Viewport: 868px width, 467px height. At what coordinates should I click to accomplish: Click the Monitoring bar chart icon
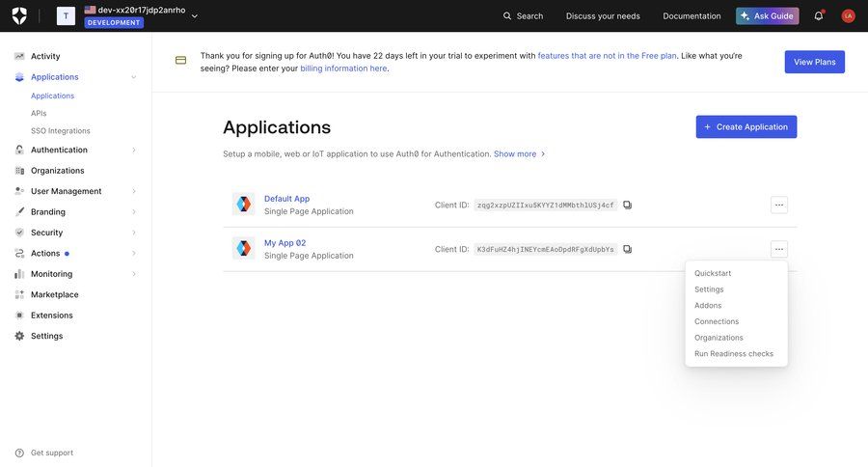(19, 274)
